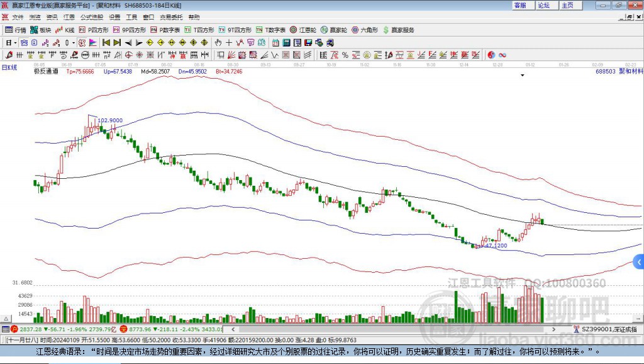This screenshot has height=364, width=644.
Task: Open the calendar icon in toolbar
Action: [x=275, y=43]
